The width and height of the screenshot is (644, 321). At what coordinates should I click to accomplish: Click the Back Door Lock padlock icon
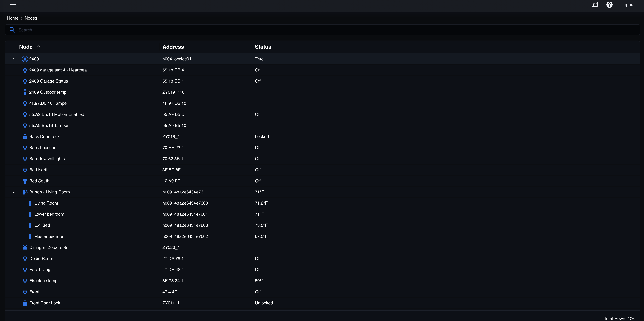[25, 137]
